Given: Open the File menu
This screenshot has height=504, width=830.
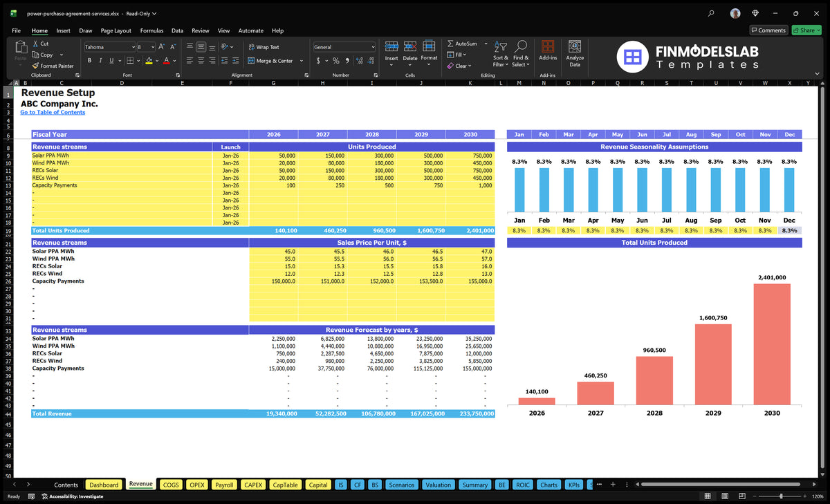Looking at the screenshot, I should point(16,30).
